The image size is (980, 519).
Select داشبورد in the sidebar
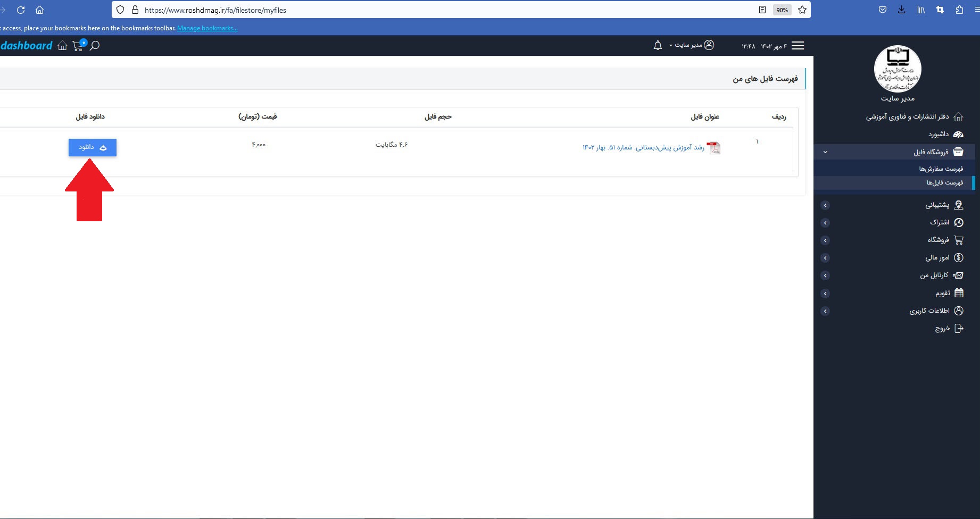pyautogui.click(x=939, y=135)
